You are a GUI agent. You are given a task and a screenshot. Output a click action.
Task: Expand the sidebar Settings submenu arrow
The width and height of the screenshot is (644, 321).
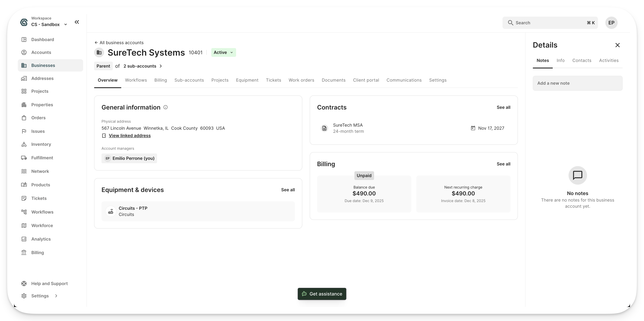pos(56,296)
